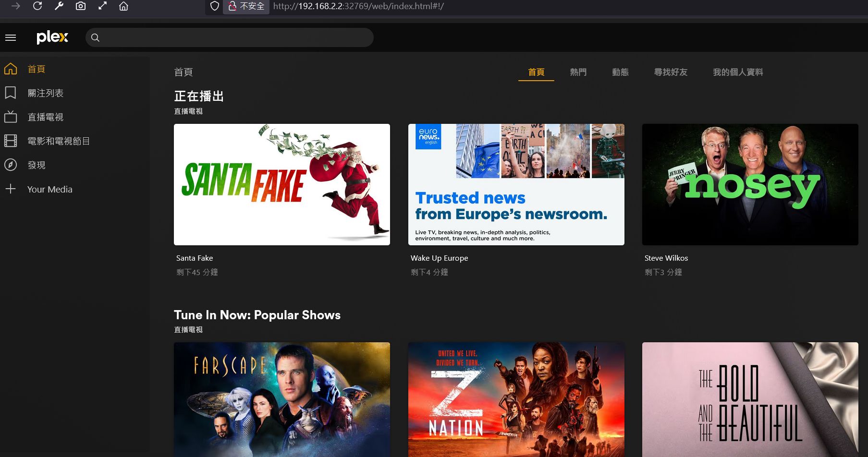The height and width of the screenshot is (457, 868).
Task: Switch to the 熱門 tab
Action: 578,72
